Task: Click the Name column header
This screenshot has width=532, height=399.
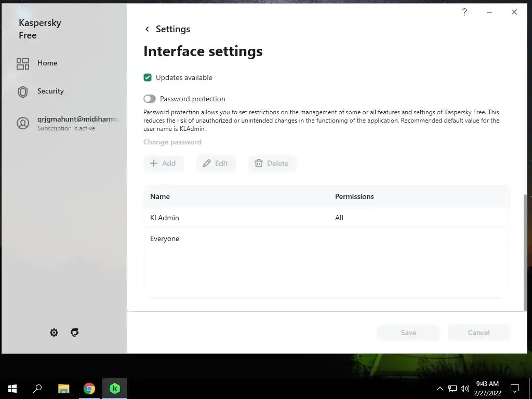Action: pos(160,197)
